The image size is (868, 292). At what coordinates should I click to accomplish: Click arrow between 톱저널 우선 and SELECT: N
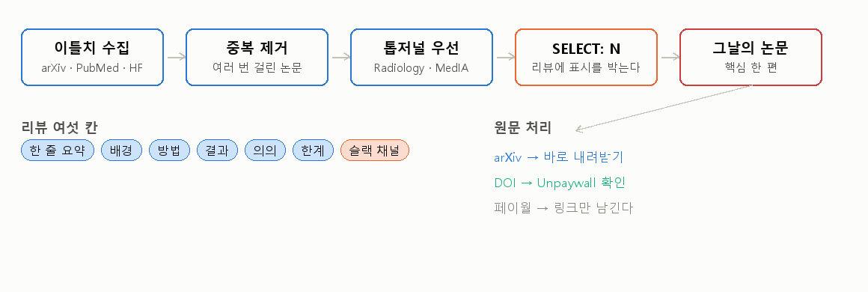tap(505, 57)
